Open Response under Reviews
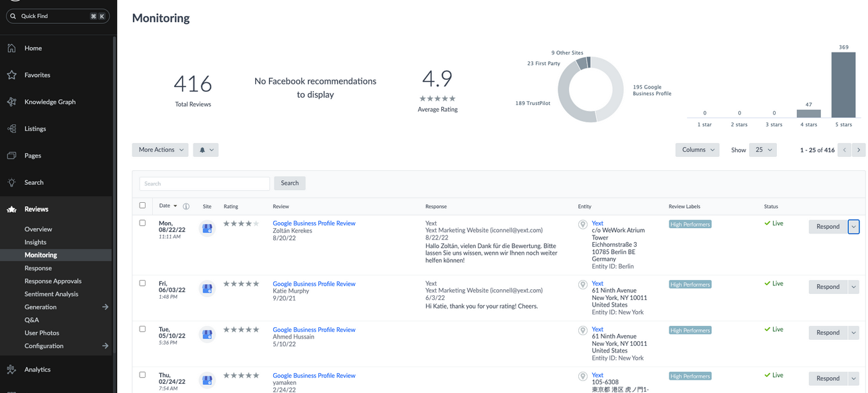Image resolution: width=868 pixels, height=393 pixels. (x=38, y=268)
